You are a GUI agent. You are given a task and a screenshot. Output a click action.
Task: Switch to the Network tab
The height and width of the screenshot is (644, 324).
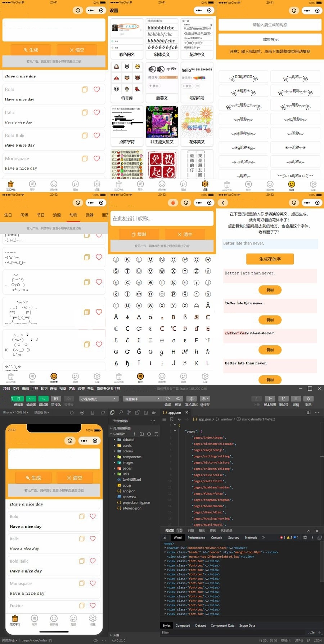tap(251, 537)
